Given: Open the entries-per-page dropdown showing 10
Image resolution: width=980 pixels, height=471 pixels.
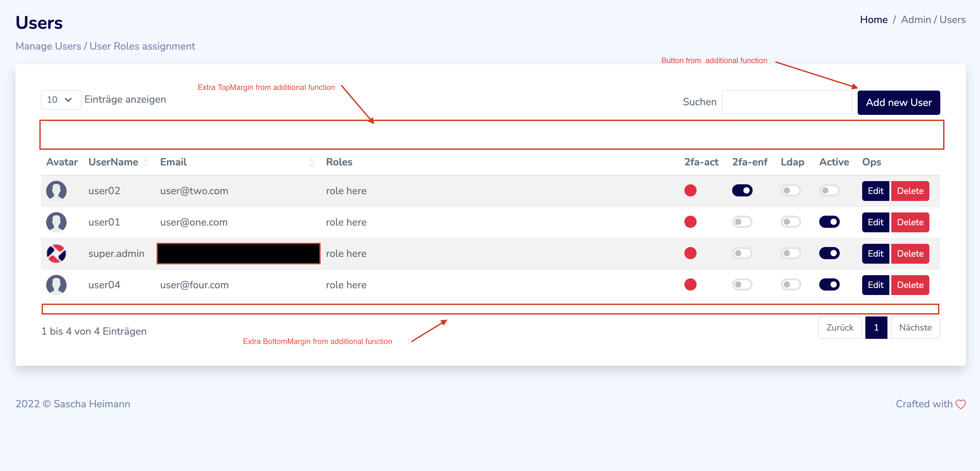Looking at the screenshot, I should click(61, 100).
